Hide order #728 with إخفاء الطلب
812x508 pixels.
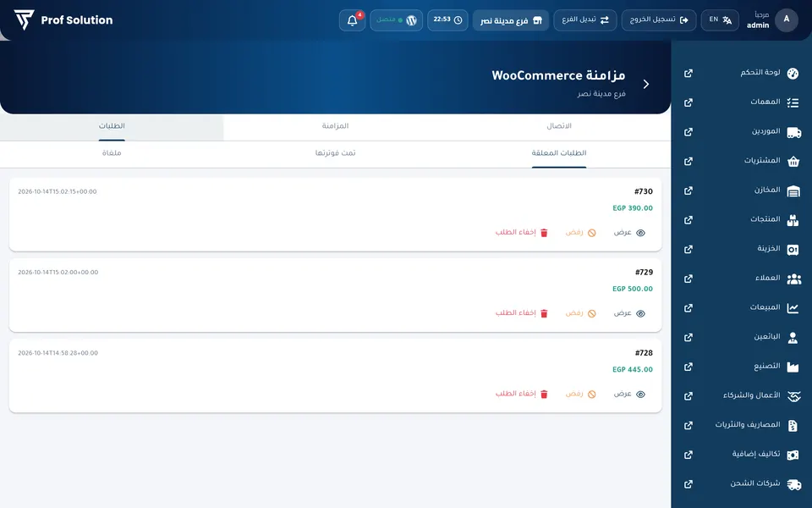click(x=522, y=395)
